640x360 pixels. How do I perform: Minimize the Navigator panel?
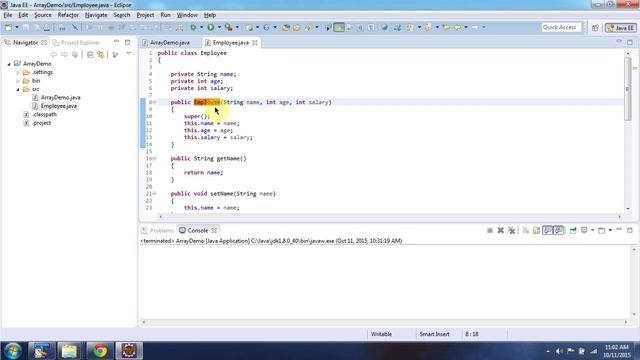point(116,42)
